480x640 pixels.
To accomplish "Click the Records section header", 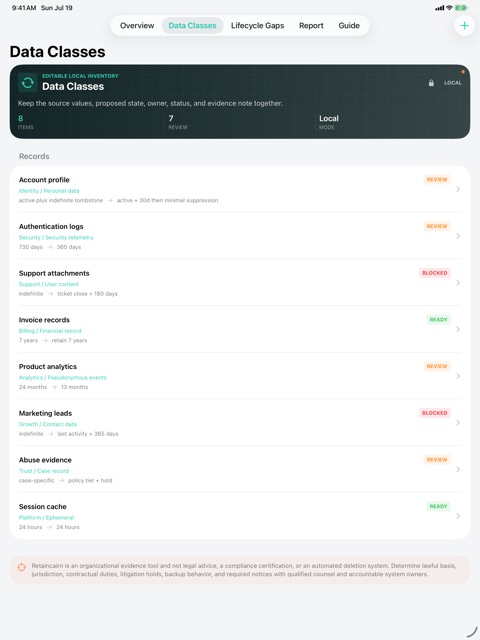I will [x=34, y=156].
